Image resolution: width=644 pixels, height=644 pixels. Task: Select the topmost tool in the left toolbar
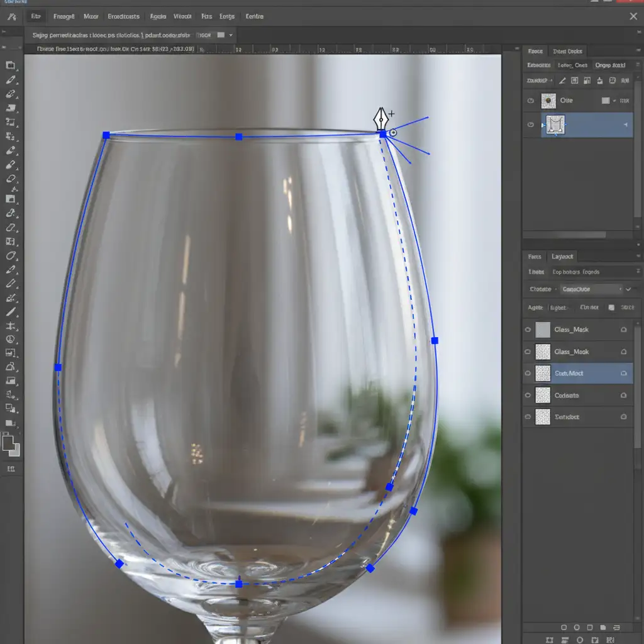[11, 65]
